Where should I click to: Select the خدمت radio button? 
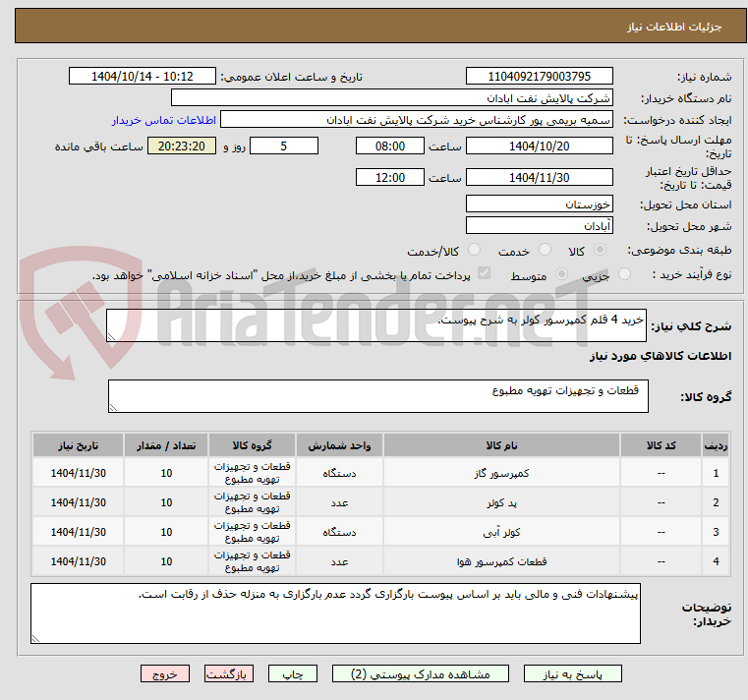(545, 250)
